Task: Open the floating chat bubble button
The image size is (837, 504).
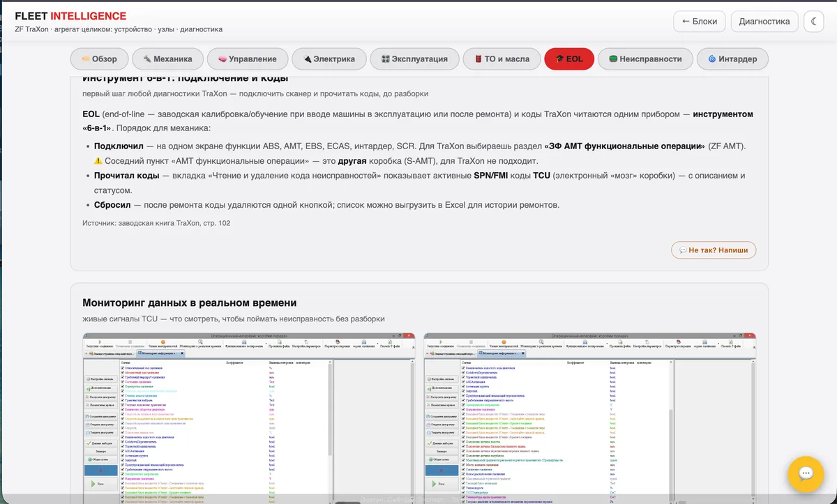Action: coord(806,474)
